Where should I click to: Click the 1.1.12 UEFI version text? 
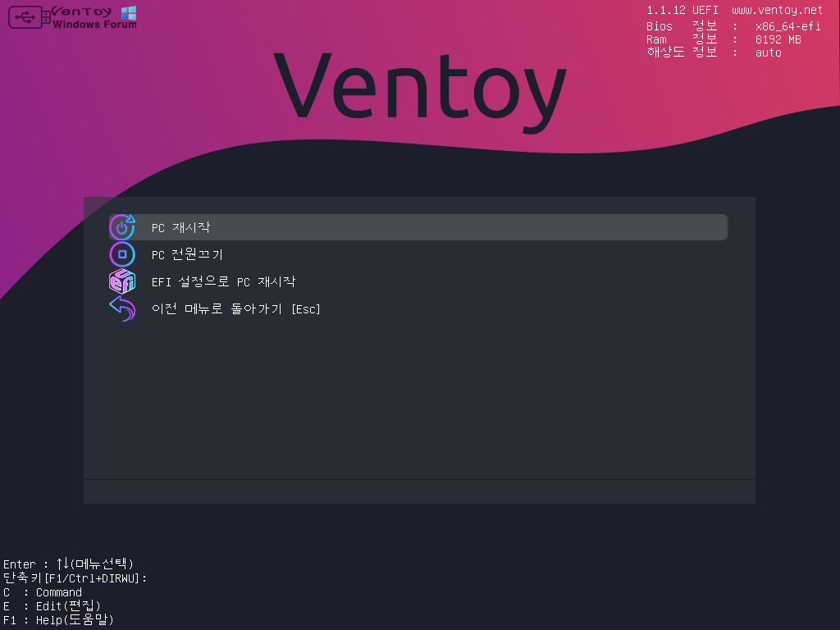(682, 10)
